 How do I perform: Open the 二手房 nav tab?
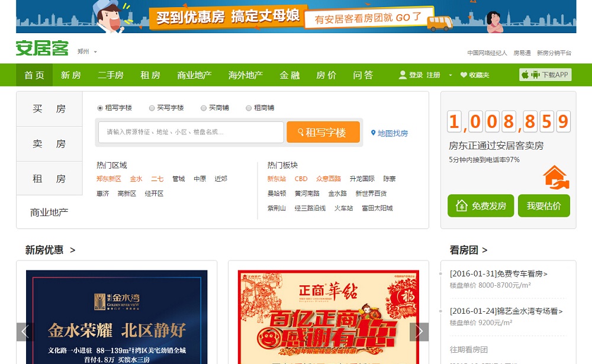pyautogui.click(x=111, y=75)
